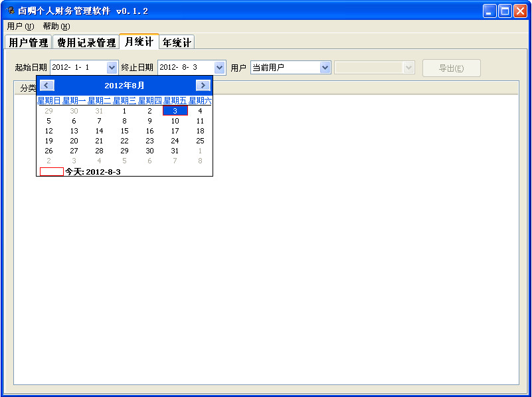Switch to the 年统计 tab
The height and width of the screenshot is (397, 532).
click(176, 41)
